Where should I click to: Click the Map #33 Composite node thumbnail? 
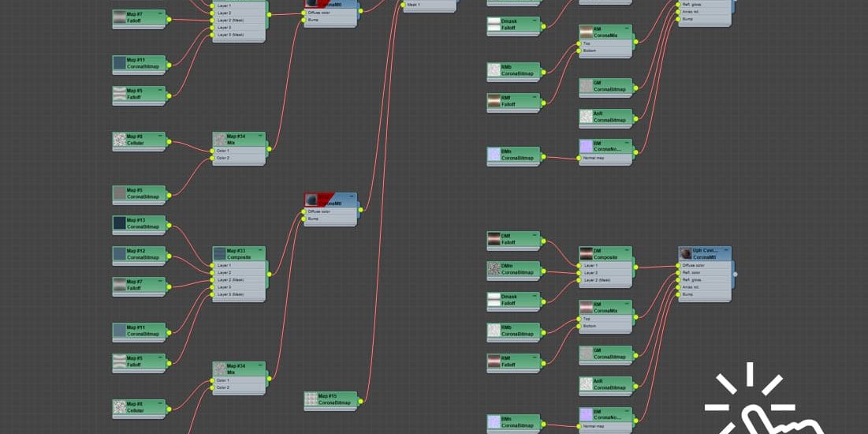(220, 254)
